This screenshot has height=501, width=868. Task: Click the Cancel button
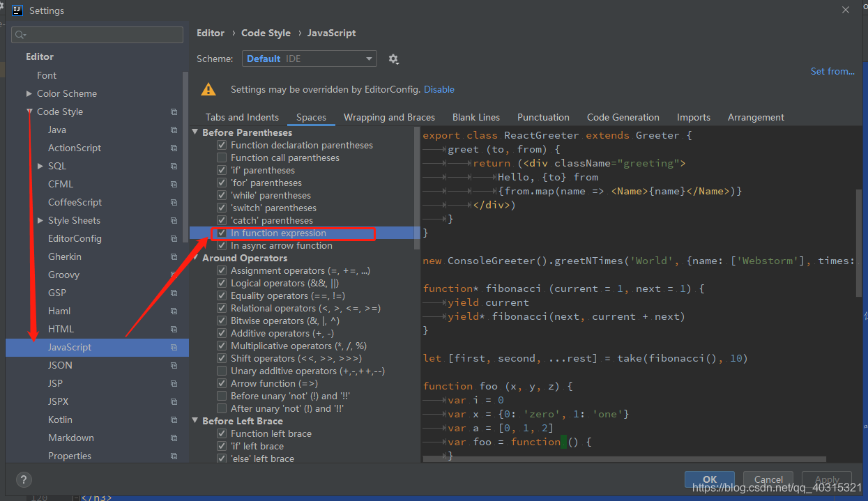coord(768,479)
